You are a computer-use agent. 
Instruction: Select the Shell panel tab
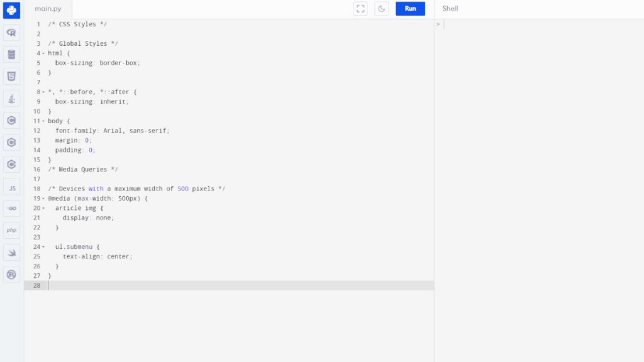click(450, 9)
